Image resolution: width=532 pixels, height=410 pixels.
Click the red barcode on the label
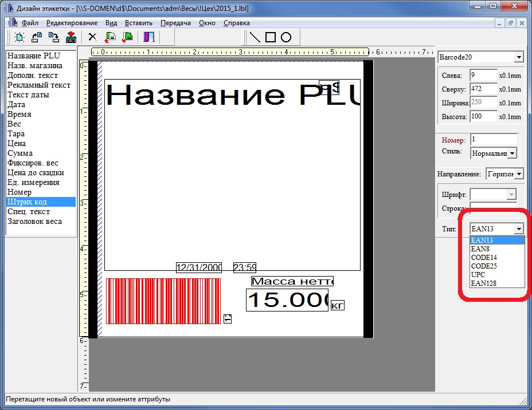click(x=163, y=301)
